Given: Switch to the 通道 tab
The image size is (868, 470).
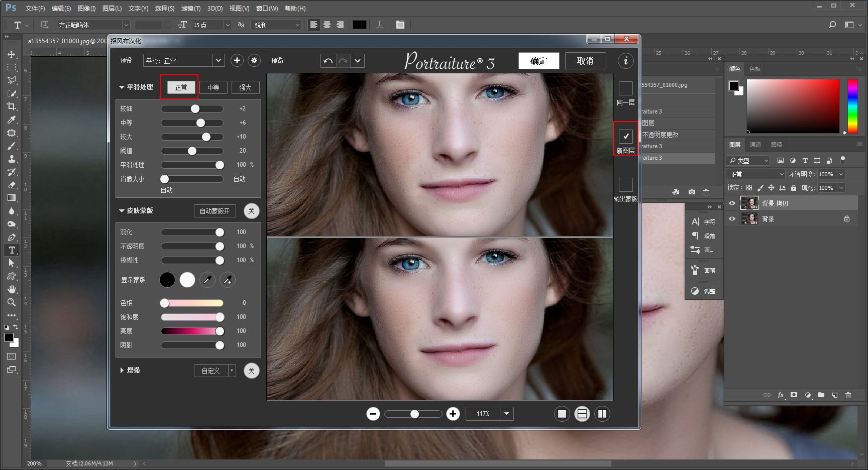Looking at the screenshot, I should 755,145.
